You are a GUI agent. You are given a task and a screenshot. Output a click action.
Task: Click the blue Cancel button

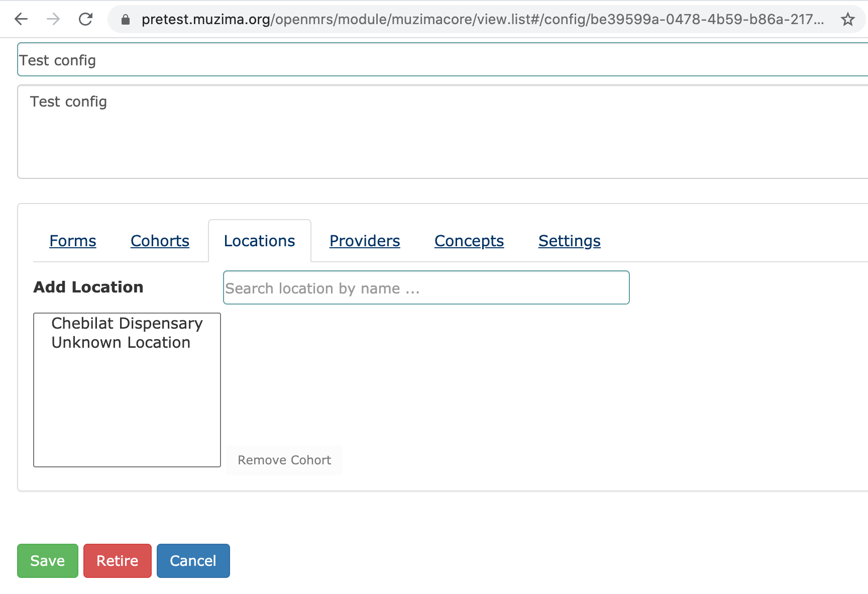[193, 561]
